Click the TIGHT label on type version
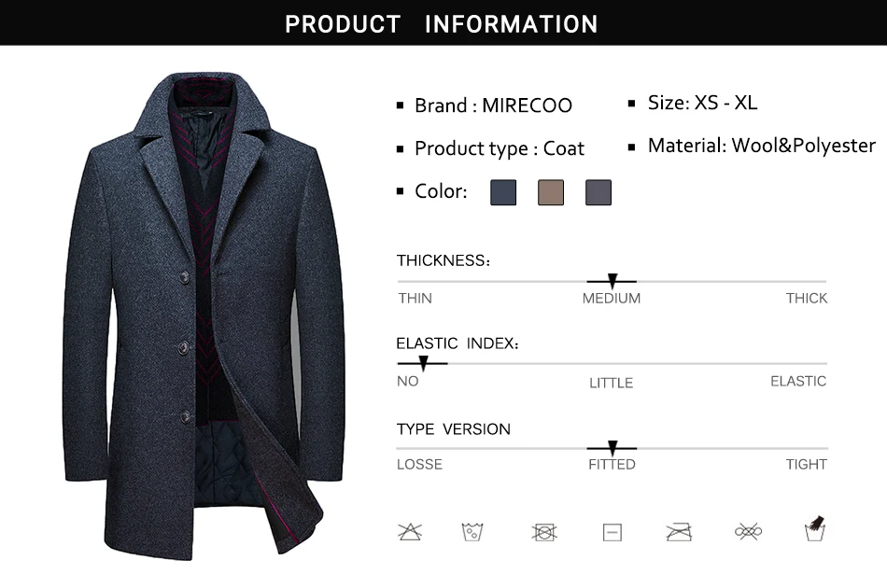This screenshot has width=887, height=588. pos(806,464)
